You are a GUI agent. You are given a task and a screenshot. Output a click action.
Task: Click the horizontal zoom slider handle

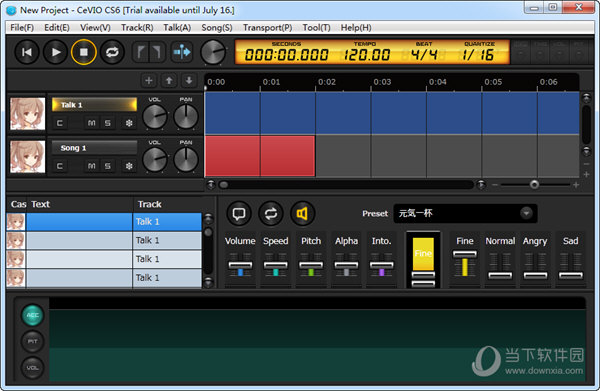pyautogui.click(x=534, y=185)
